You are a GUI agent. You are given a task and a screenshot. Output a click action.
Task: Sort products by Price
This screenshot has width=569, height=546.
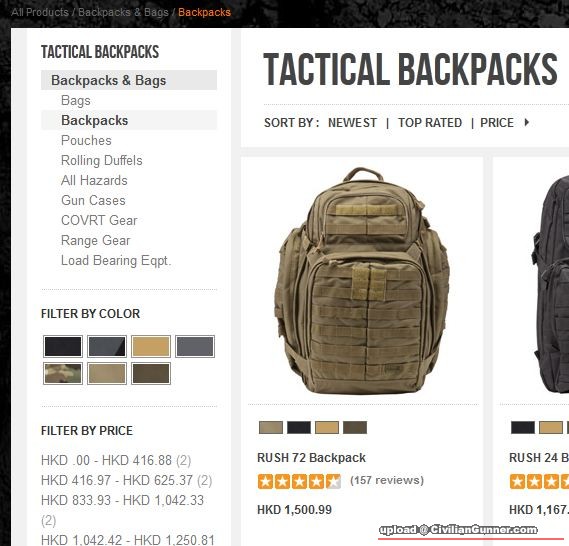[x=497, y=123]
